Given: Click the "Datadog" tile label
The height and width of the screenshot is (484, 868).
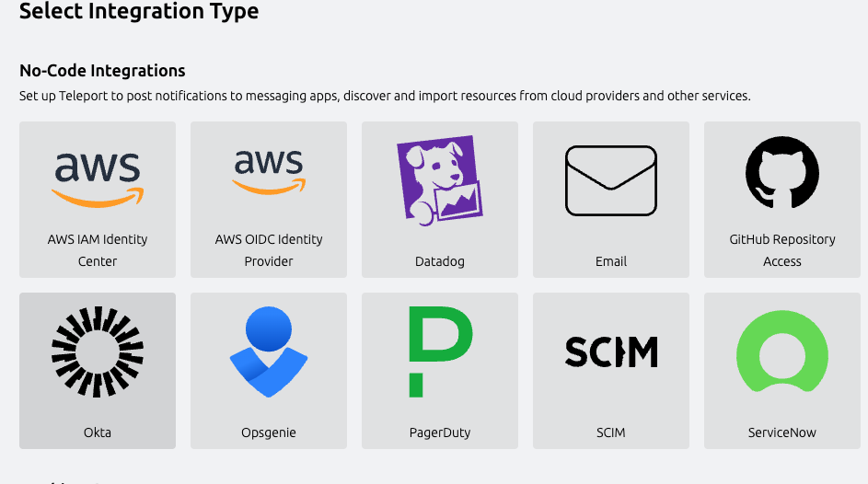Looking at the screenshot, I should pos(439,261).
